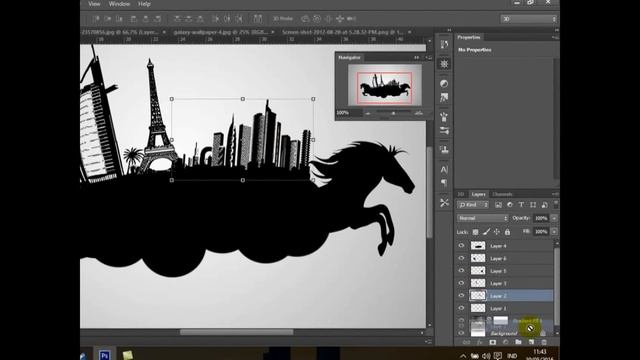Open the Properties panel dock icon
The image size is (640, 360).
444,64
